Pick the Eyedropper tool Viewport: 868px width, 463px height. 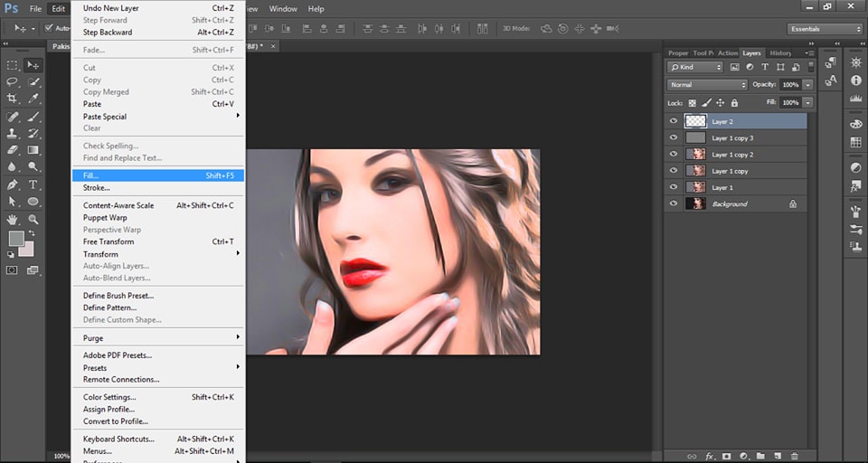33,99
